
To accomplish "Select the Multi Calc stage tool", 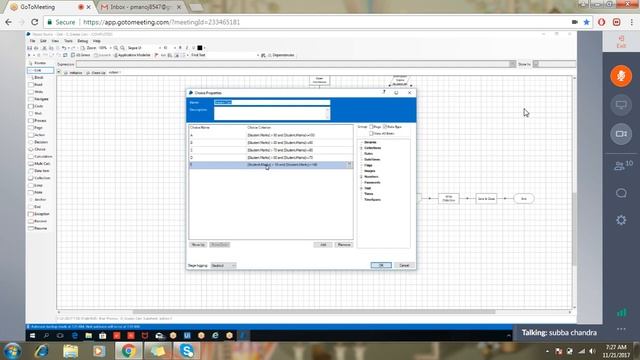I will pos(40,164).
